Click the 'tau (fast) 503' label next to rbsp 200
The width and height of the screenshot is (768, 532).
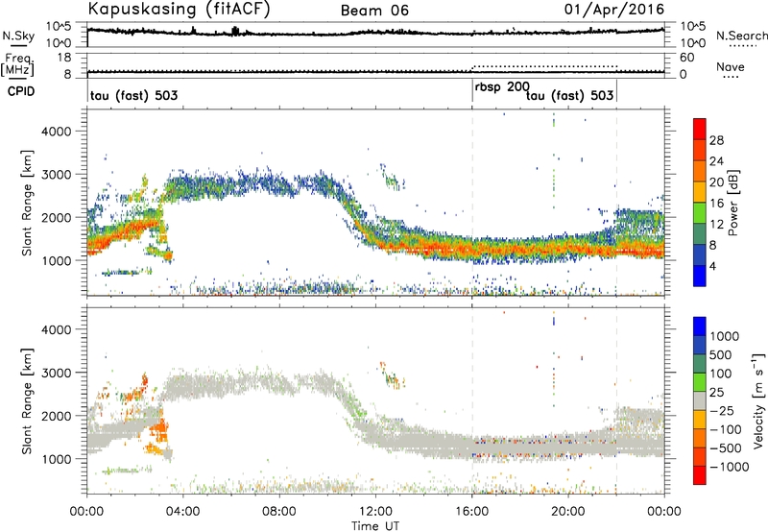pos(569,95)
